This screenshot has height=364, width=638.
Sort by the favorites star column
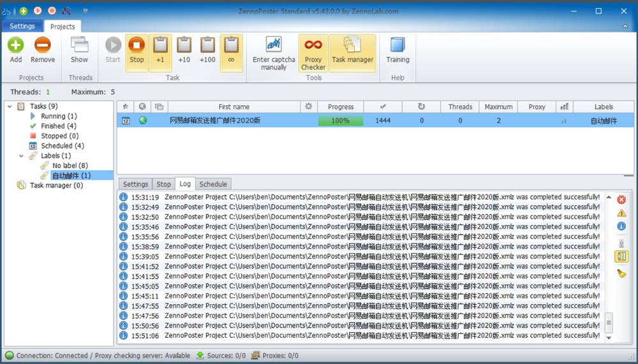[126, 106]
